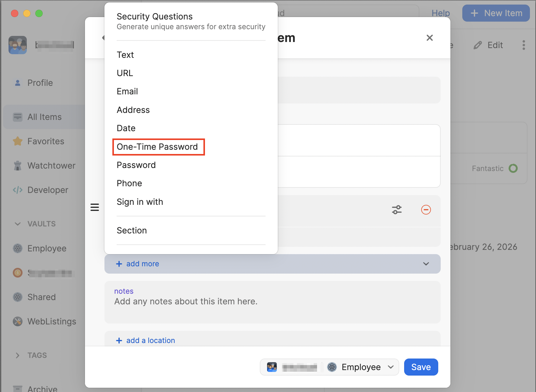This screenshot has height=392, width=536.
Task: Expand the add more field dropdown
Action: pos(426,264)
